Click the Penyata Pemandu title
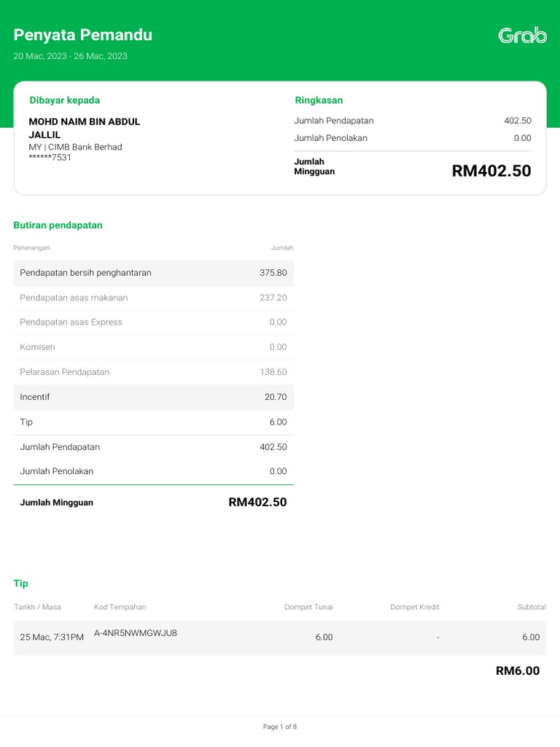Screen dimensions: 560x747 [83, 35]
